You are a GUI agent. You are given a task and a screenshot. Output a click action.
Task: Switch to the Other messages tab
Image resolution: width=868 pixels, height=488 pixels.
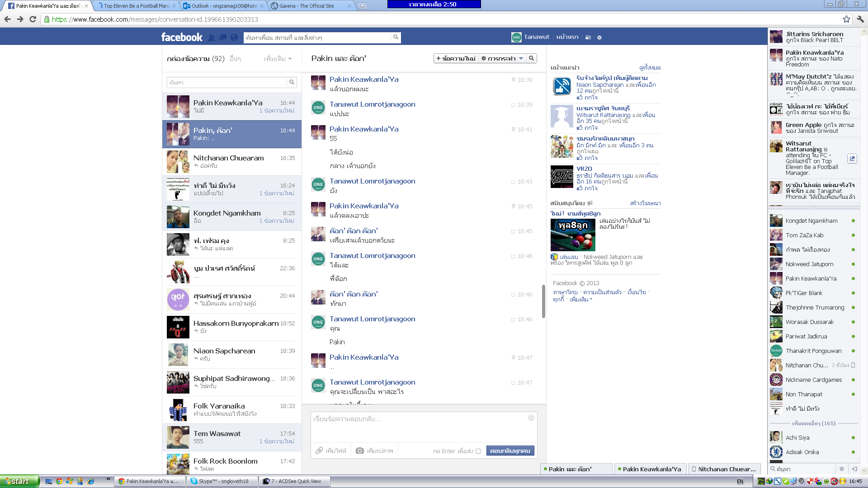[x=235, y=59]
